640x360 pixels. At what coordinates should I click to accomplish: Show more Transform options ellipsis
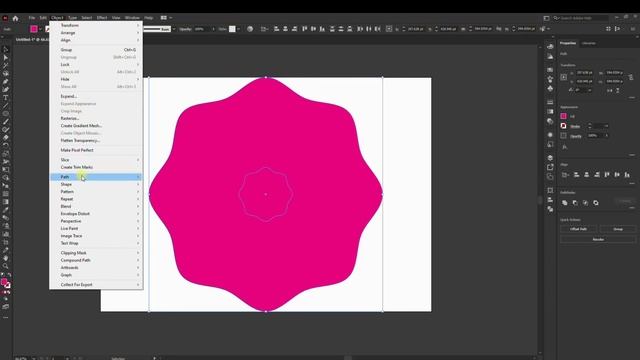click(632, 98)
